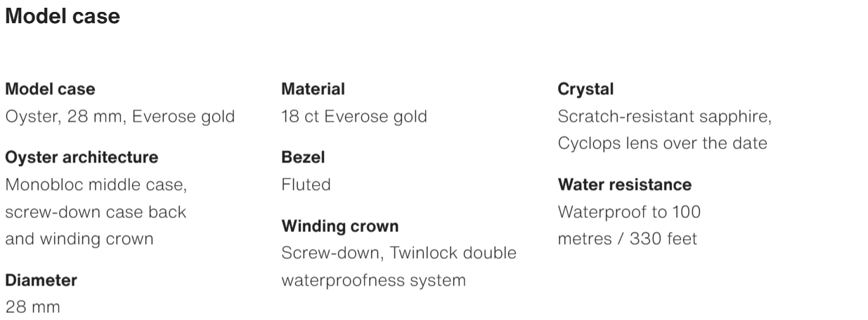Viewport: 868px width, 320px height.
Task: Click the 'Material' label
Action: (x=313, y=89)
